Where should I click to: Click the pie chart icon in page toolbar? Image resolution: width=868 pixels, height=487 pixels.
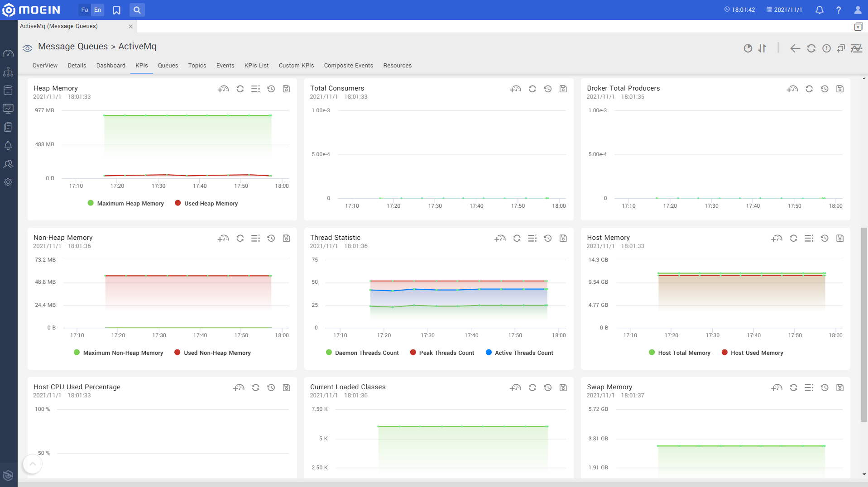[748, 48]
